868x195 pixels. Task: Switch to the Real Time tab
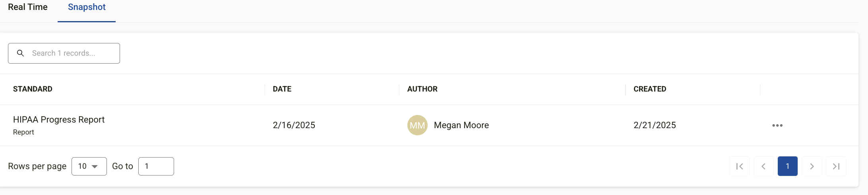click(x=28, y=7)
